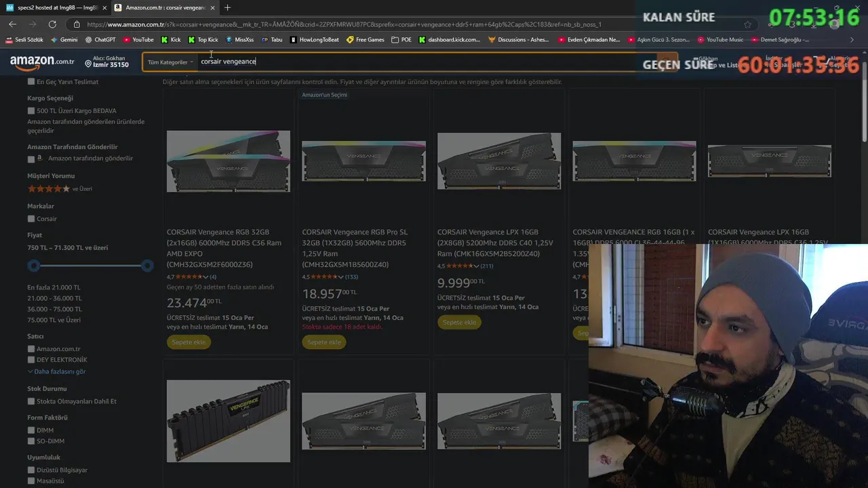
Task: Open the Vengeance RGB 32GB product image
Action: (229, 161)
